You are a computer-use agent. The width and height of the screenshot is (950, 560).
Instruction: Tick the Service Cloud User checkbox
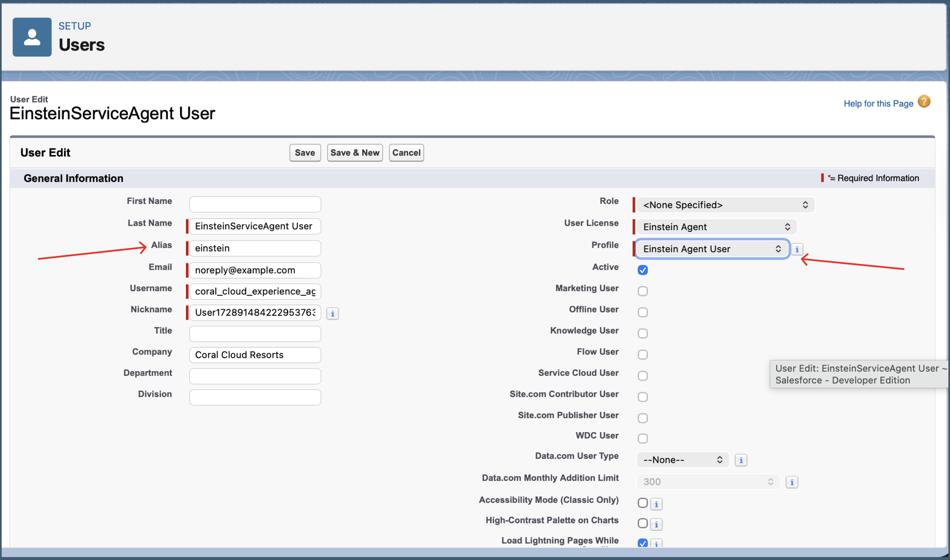click(x=643, y=376)
